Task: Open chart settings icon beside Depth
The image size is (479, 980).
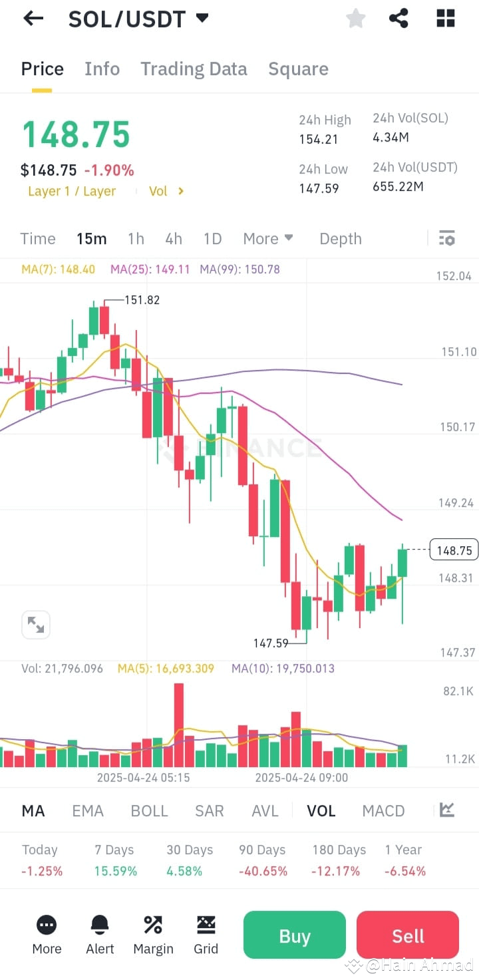Action: (x=446, y=238)
